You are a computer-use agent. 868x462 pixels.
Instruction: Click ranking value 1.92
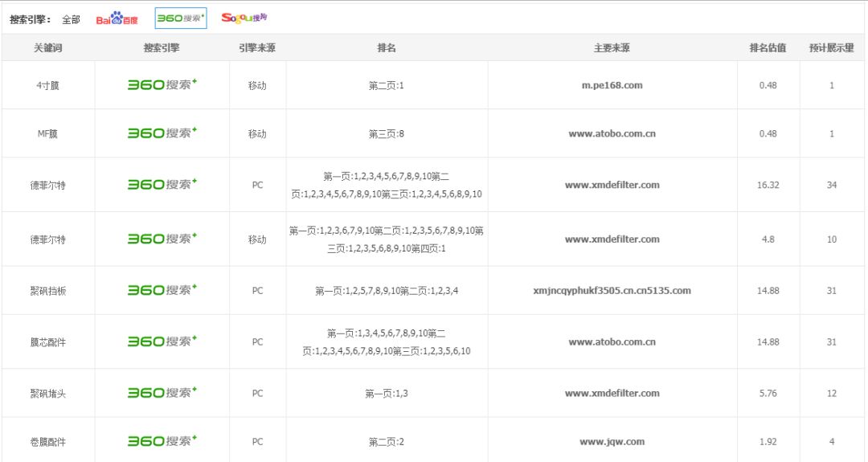tap(768, 442)
